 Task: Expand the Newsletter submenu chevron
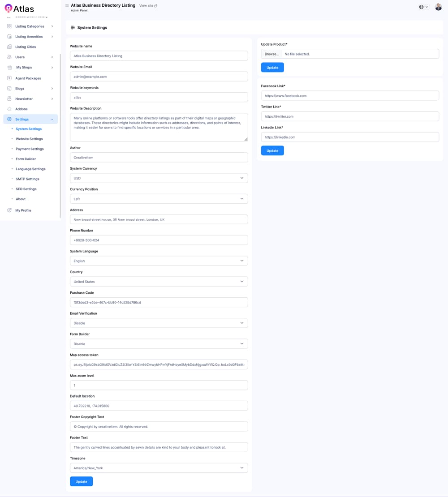pos(52,99)
